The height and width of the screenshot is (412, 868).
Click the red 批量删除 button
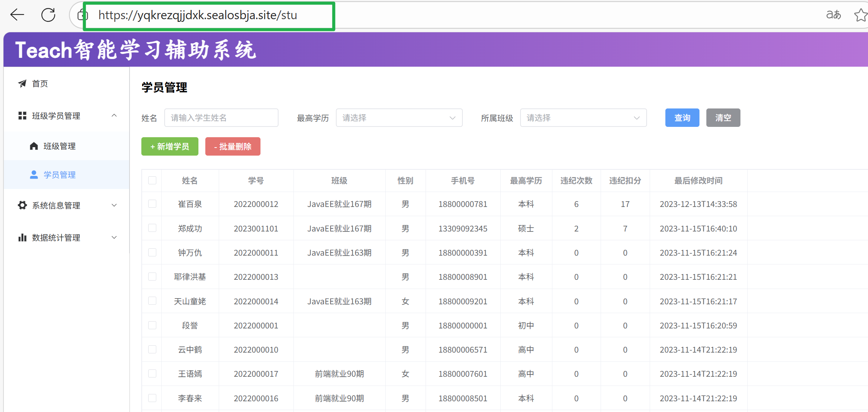pos(233,146)
